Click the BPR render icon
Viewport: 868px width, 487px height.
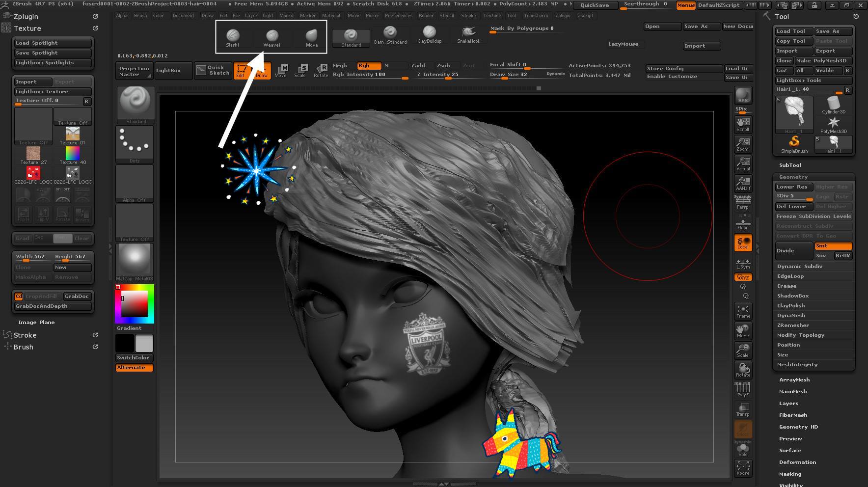[743, 95]
